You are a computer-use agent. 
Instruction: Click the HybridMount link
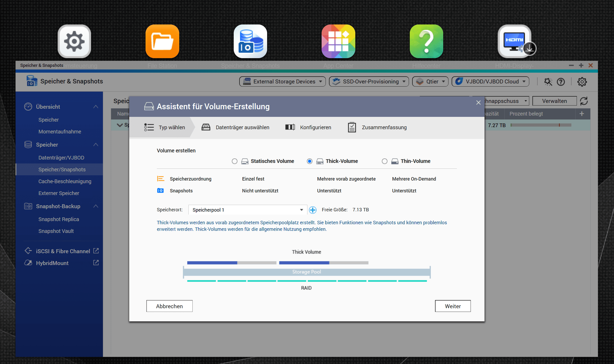click(x=52, y=263)
